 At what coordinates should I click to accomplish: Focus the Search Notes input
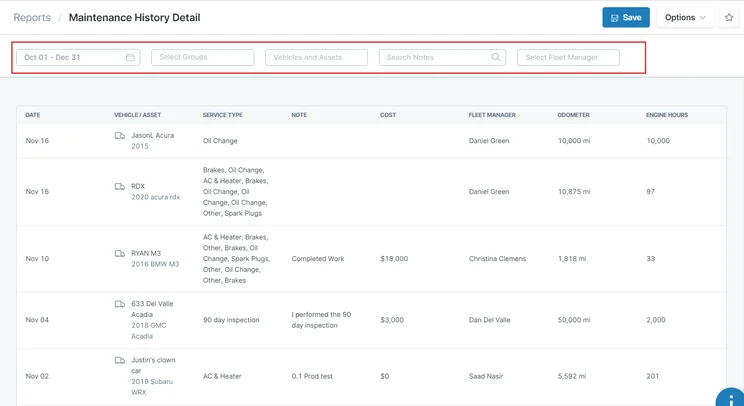[x=442, y=57]
